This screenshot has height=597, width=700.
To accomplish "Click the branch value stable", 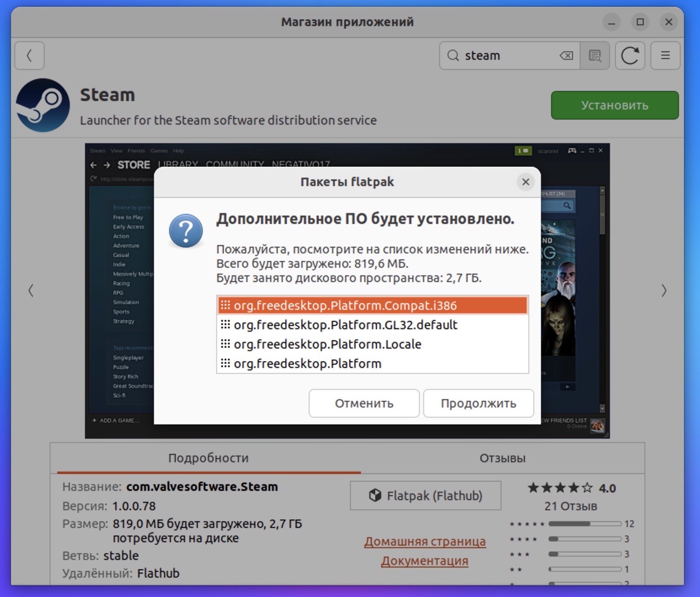I will [x=121, y=556].
